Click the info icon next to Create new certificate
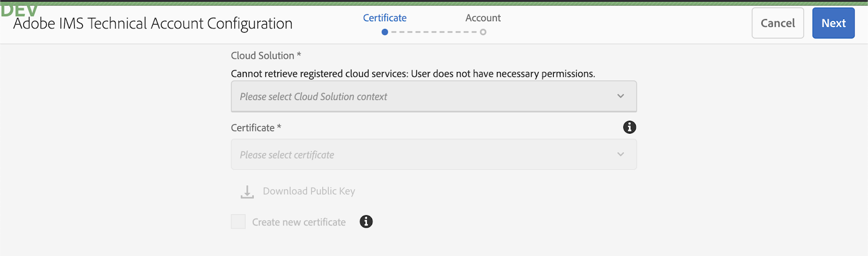868x256 pixels. [x=366, y=222]
